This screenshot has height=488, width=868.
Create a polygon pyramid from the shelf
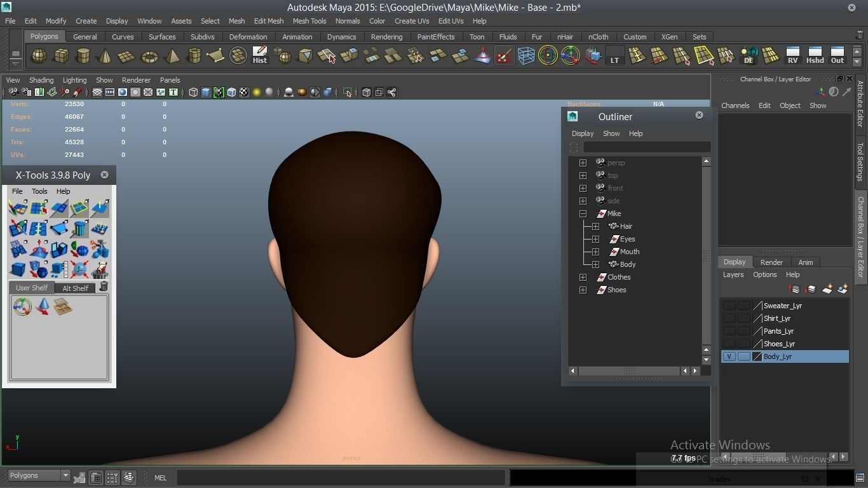tap(172, 56)
